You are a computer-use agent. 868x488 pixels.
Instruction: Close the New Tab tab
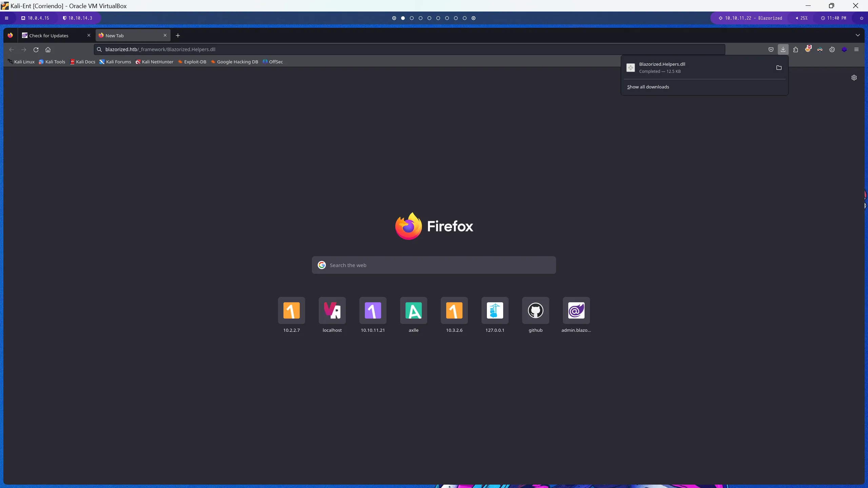pyautogui.click(x=165, y=35)
